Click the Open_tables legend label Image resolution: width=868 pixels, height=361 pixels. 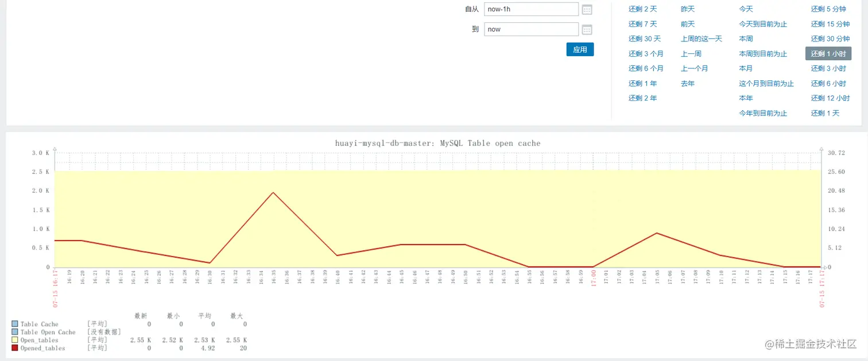40,340
